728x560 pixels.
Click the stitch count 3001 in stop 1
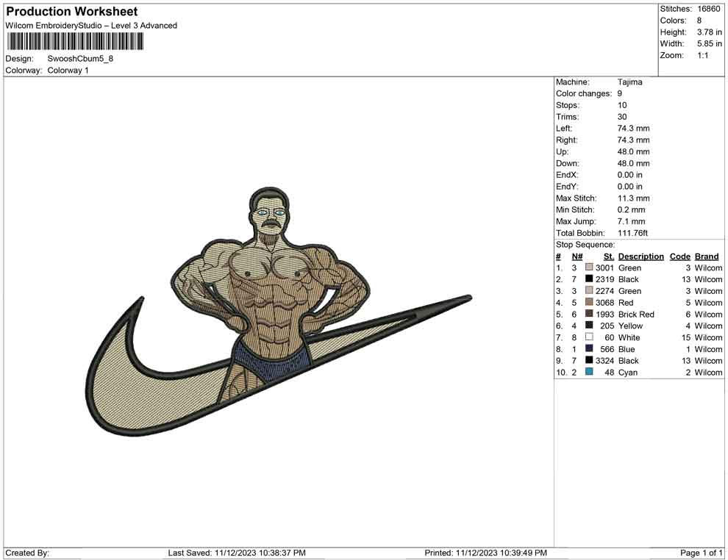pos(604,268)
